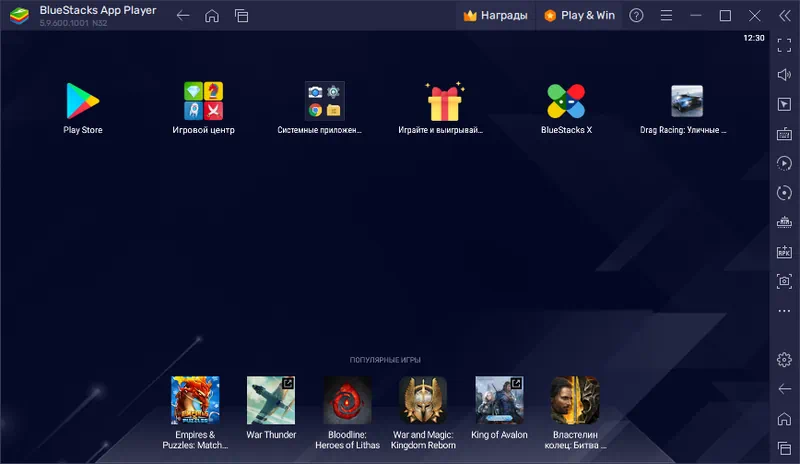Click version text 5.9.600.1001 N32
800x464 pixels.
pos(73,23)
